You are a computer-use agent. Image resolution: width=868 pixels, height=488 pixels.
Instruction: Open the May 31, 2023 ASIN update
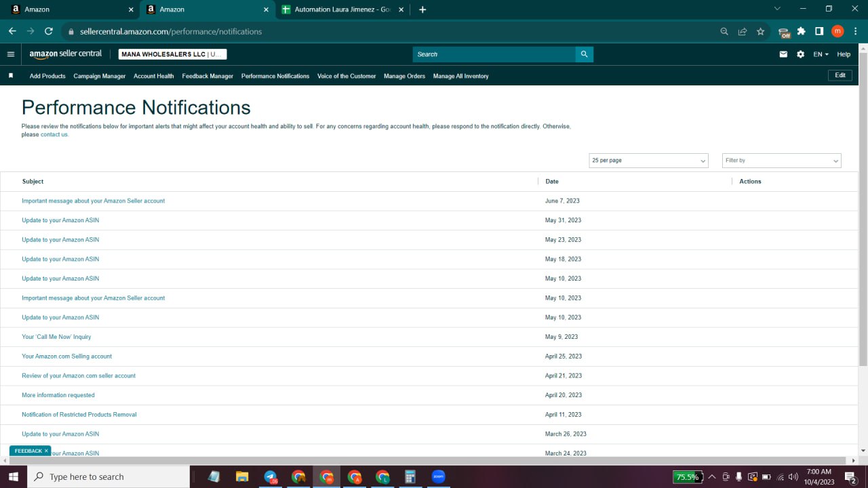pos(60,220)
